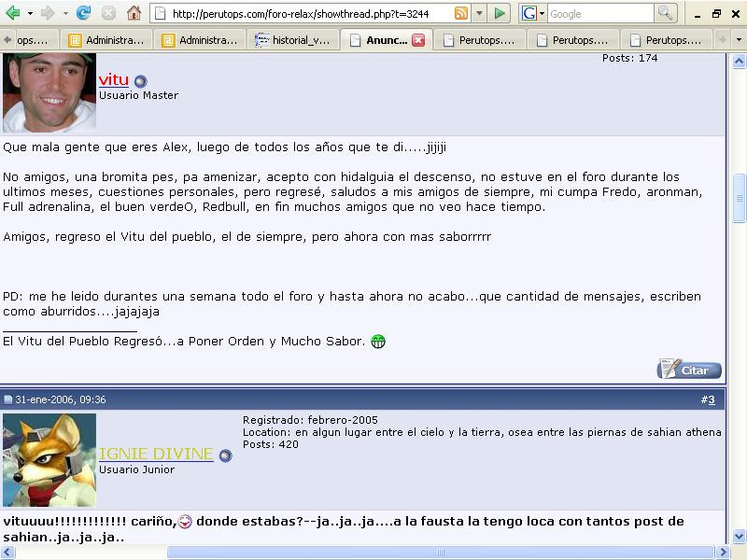Open vitu's profile via his username link
The height and width of the screenshot is (560, 747).
(x=112, y=80)
